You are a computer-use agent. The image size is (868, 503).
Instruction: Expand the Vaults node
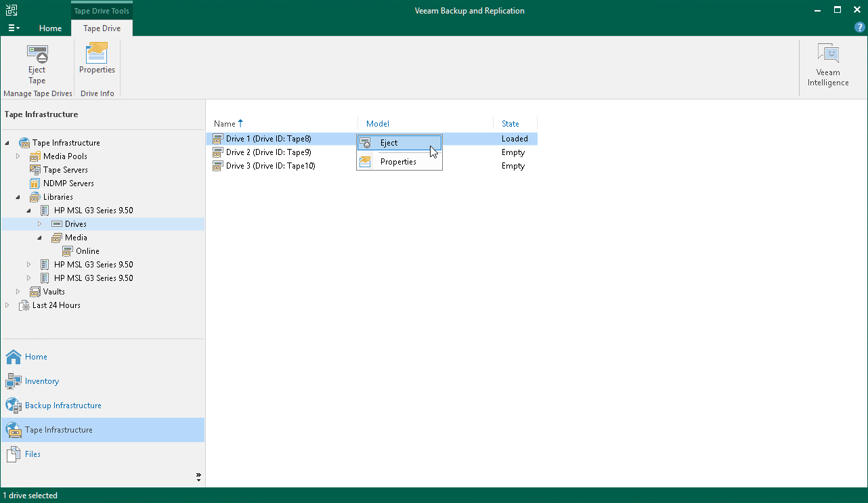click(x=19, y=292)
